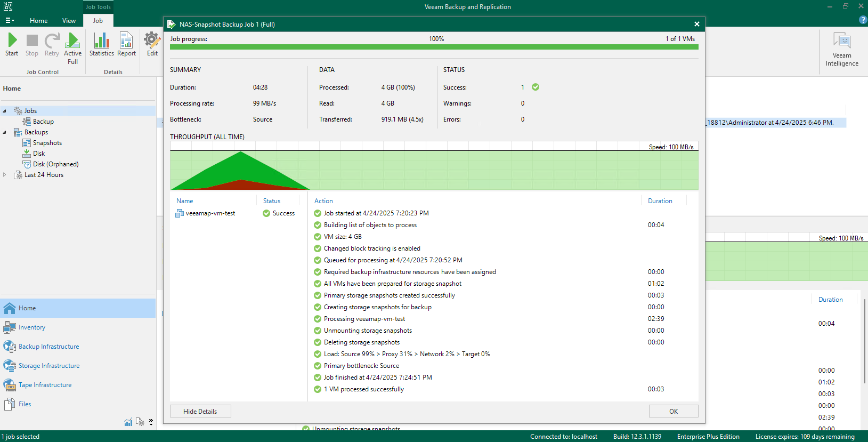Click the Duration column header in dialog
Viewport: 868px width, 442px height.
coord(660,201)
